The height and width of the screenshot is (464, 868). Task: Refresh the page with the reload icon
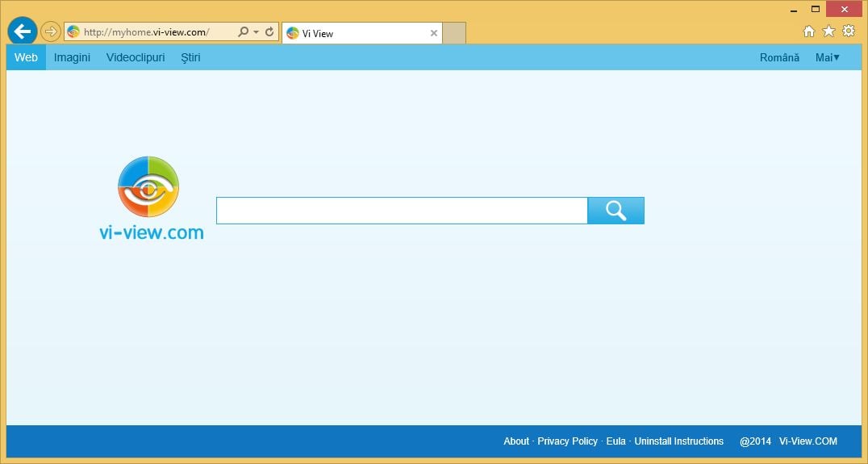[x=269, y=32]
